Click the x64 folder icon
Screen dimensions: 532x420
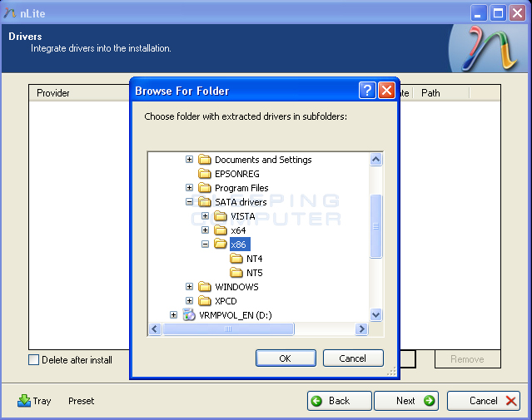[x=220, y=230]
